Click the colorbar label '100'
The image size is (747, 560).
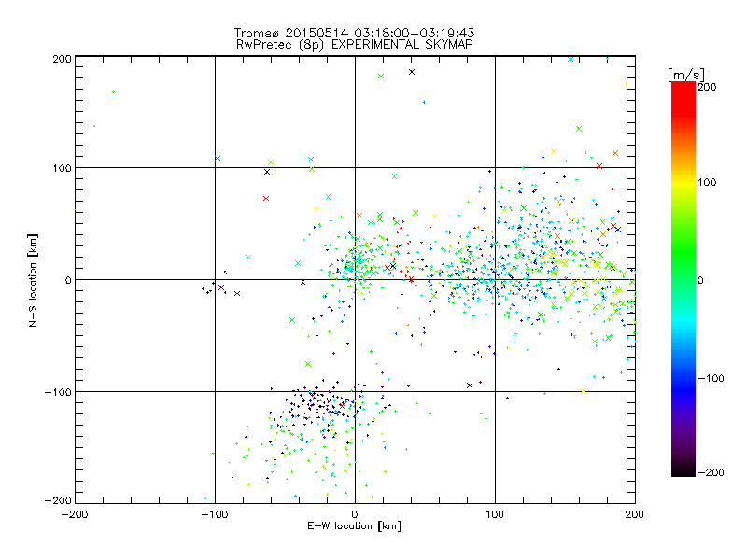click(x=707, y=182)
